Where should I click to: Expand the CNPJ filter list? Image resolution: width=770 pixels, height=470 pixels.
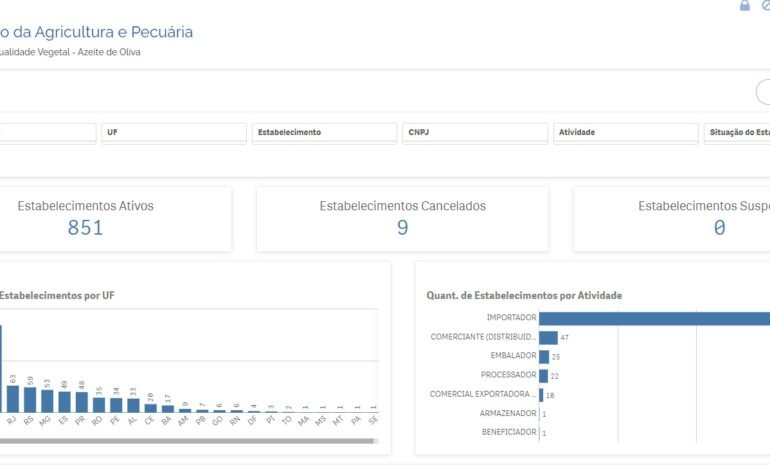[x=475, y=132]
